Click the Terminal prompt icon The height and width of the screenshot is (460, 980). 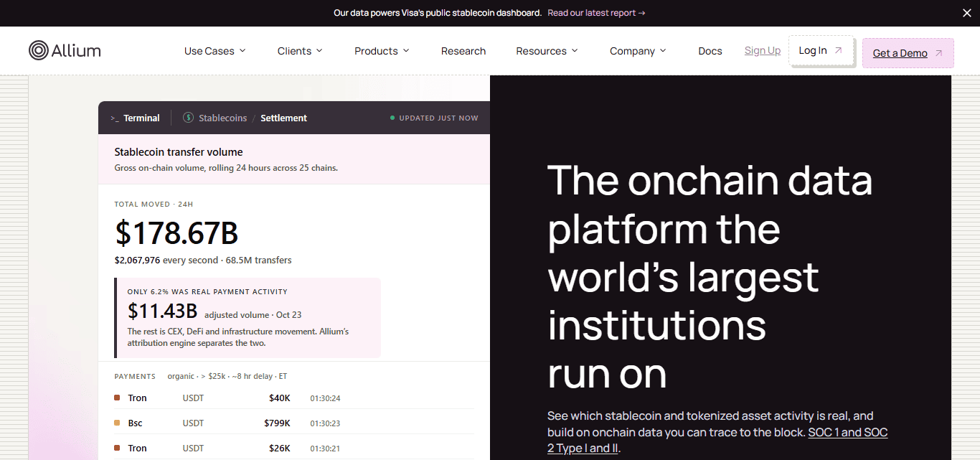pyautogui.click(x=115, y=118)
